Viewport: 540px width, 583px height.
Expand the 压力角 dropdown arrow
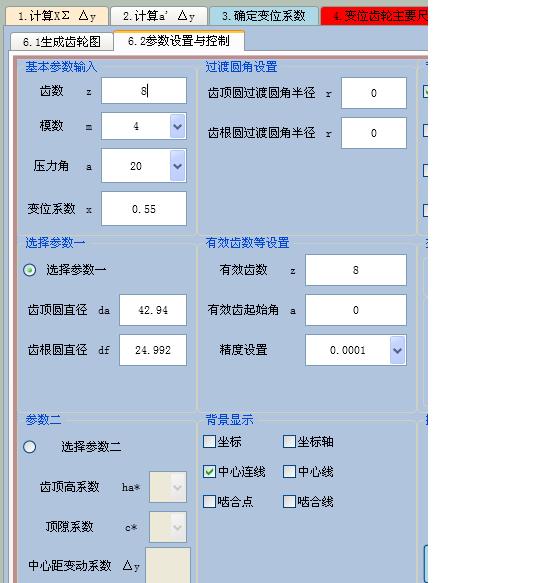177,166
